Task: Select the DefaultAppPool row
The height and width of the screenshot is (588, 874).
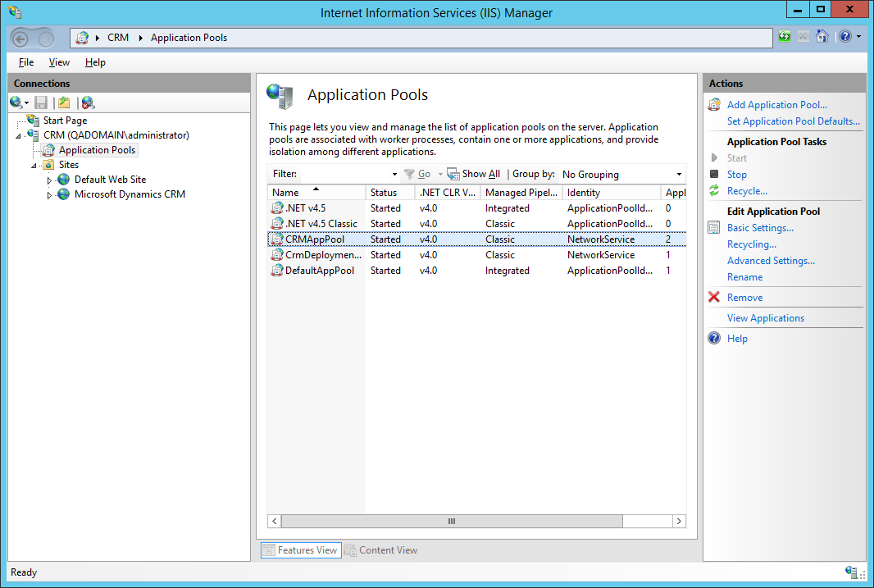Action: pyautogui.click(x=320, y=271)
